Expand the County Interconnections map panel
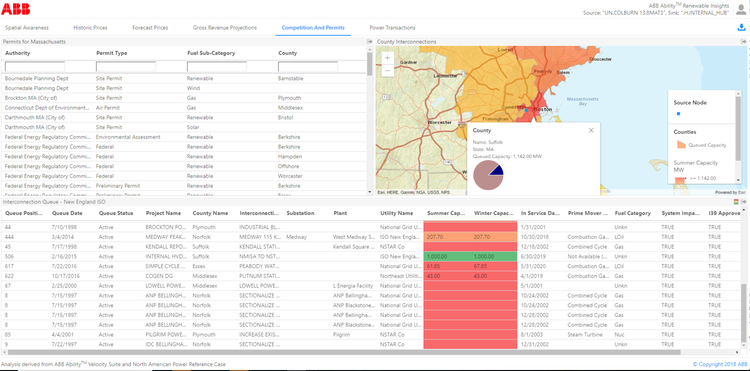The image size is (750, 371). [744, 42]
